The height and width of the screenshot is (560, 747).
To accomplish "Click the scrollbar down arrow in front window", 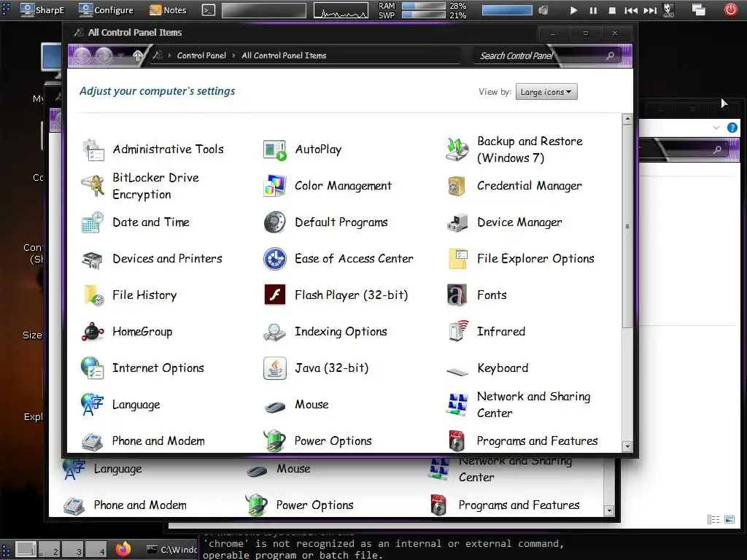I will [627, 447].
